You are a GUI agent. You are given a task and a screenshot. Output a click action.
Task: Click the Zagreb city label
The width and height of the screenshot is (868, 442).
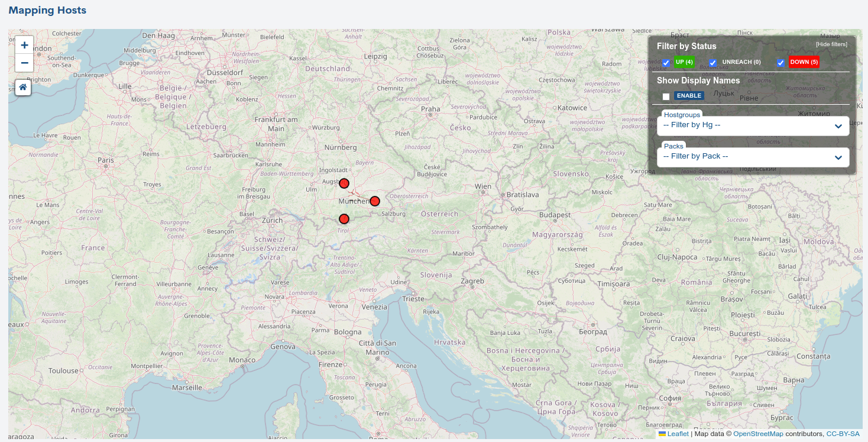pyautogui.click(x=472, y=281)
